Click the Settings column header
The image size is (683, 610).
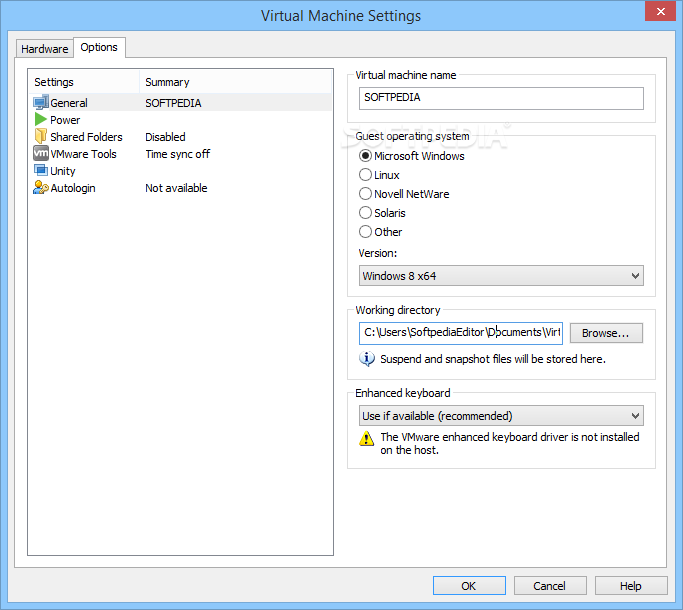[x=85, y=82]
